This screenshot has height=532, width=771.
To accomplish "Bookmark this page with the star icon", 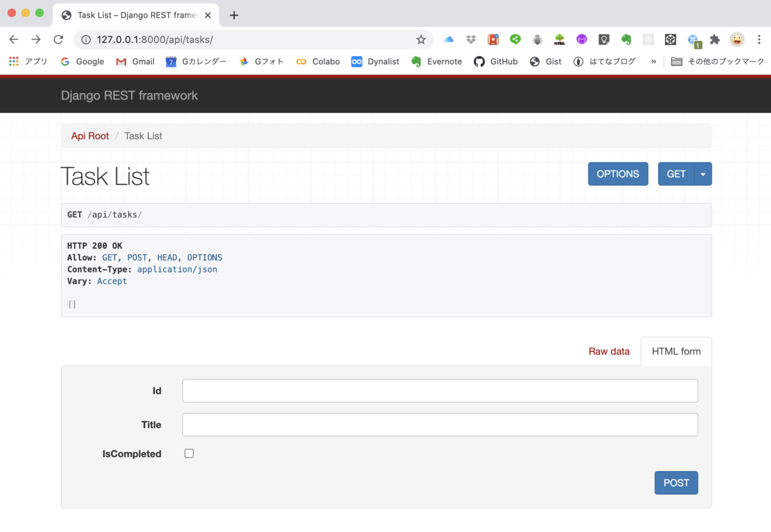I will 421,39.
